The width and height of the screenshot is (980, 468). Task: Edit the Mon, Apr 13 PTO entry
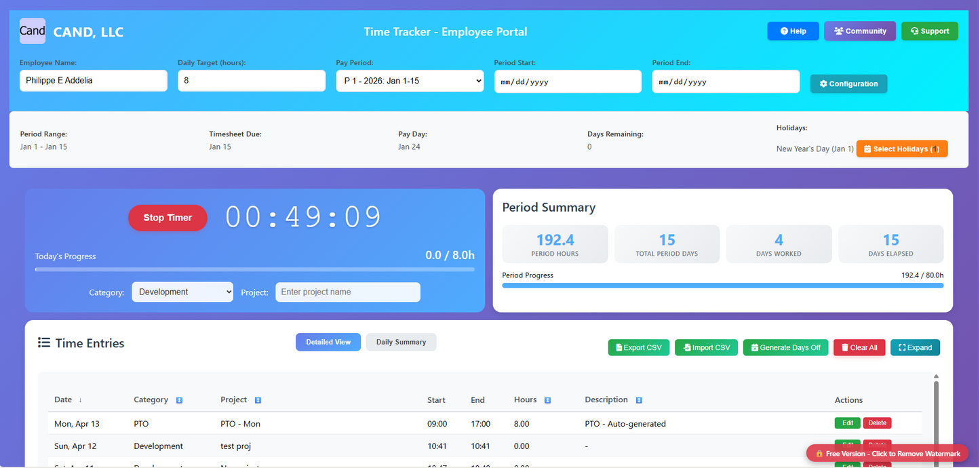[847, 423]
